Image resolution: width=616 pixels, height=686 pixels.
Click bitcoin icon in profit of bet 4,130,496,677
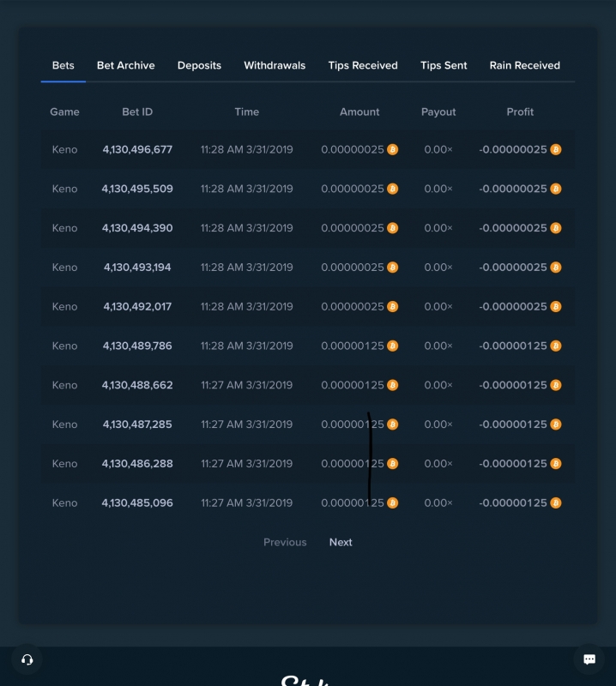click(556, 149)
